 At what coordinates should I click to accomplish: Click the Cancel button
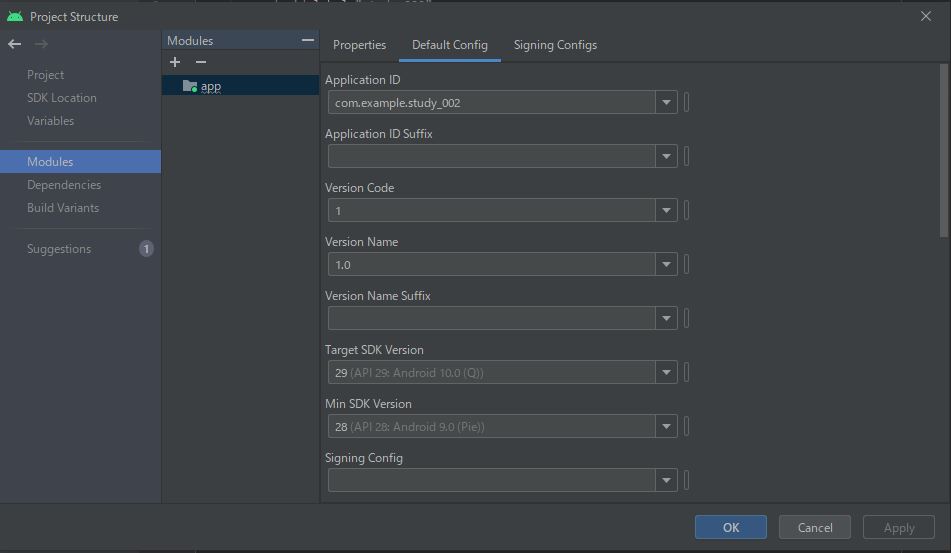point(814,527)
